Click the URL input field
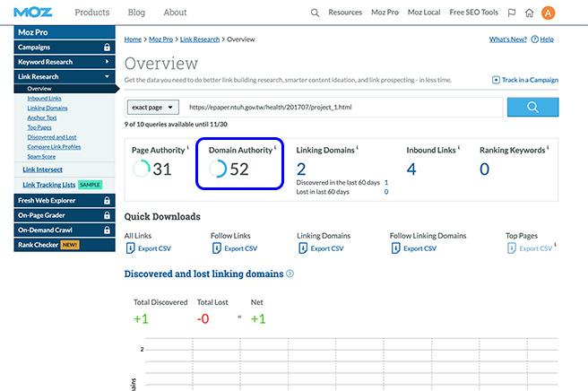 pyautogui.click(x=342, y=108)
